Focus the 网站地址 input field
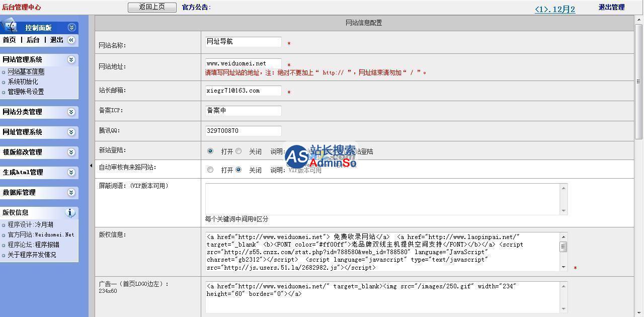Screen dimensions: 644x317 point(244,63)
